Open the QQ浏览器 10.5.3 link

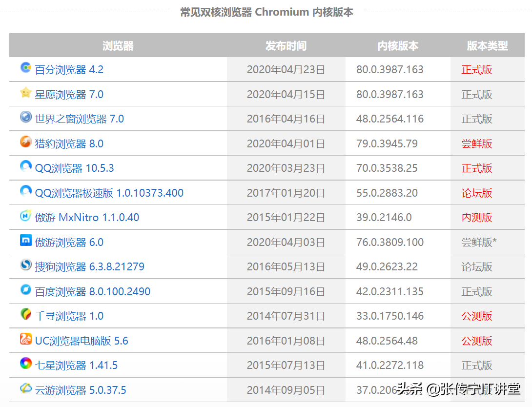click(x=74, y=168)
